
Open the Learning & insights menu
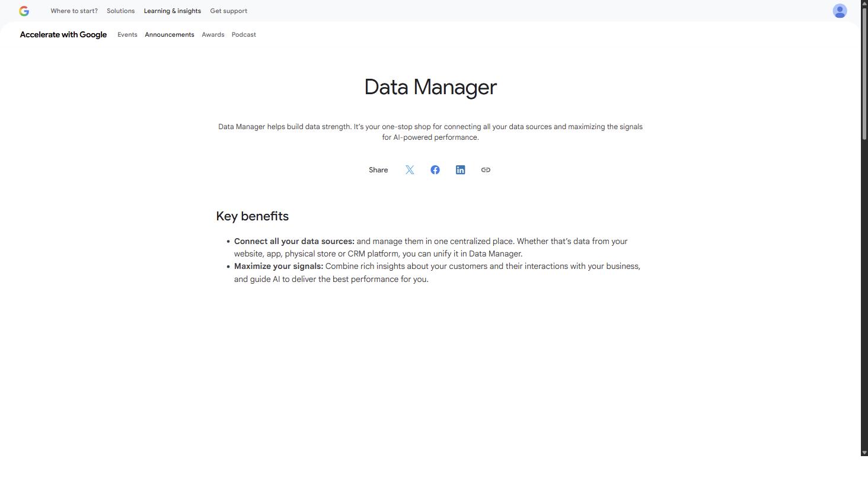(172, 11)
